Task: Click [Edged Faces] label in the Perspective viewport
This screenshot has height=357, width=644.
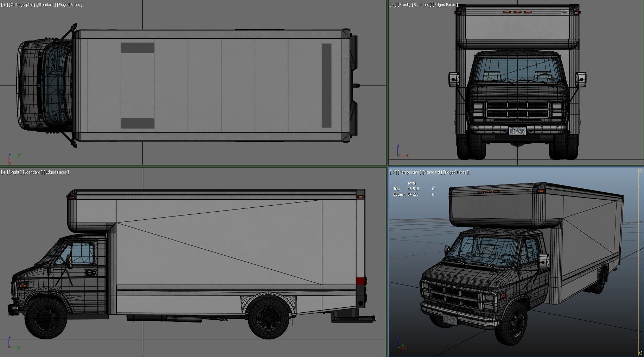Action: pos(456,172)
